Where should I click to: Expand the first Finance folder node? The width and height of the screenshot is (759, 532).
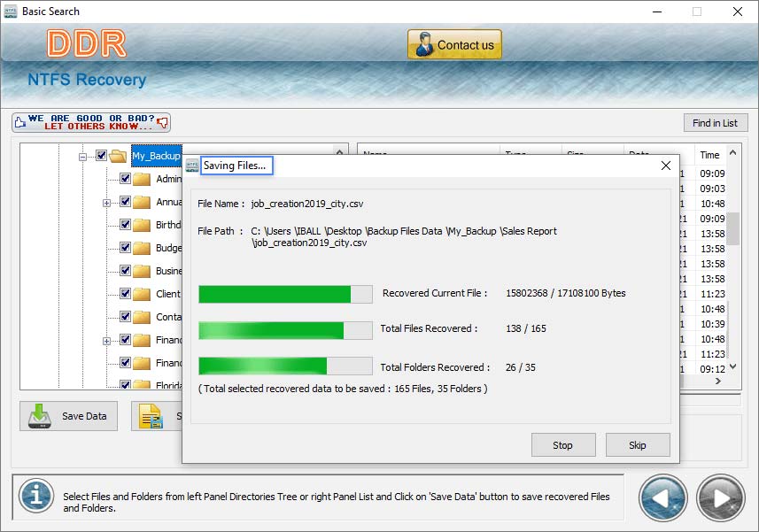tap(106, 341)
